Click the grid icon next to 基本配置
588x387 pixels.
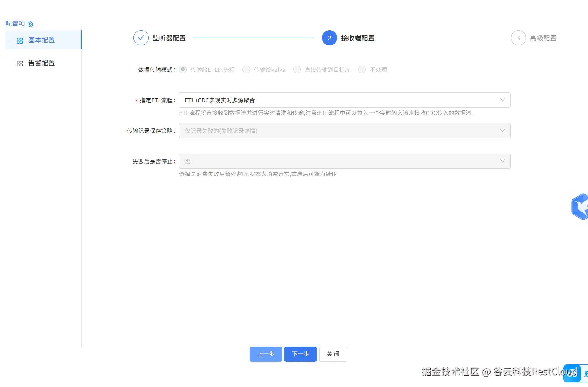(19, 40)
